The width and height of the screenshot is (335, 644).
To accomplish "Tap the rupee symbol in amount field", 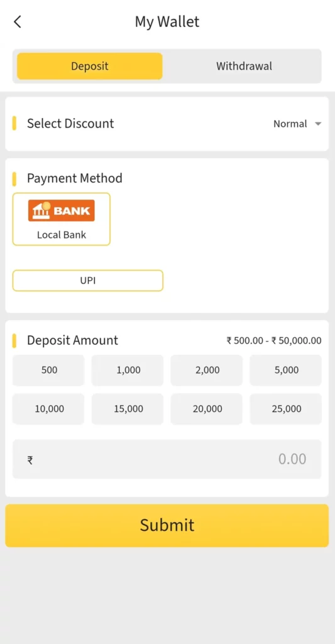I will [x=30, y=460].
